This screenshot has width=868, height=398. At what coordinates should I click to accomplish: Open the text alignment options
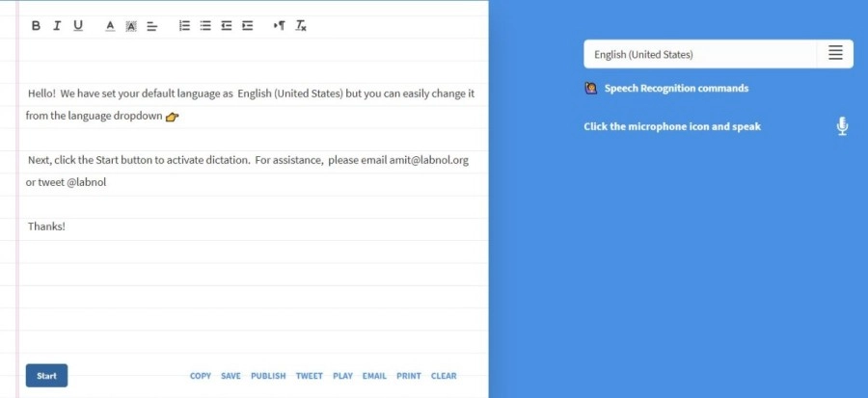pos(151,26)
